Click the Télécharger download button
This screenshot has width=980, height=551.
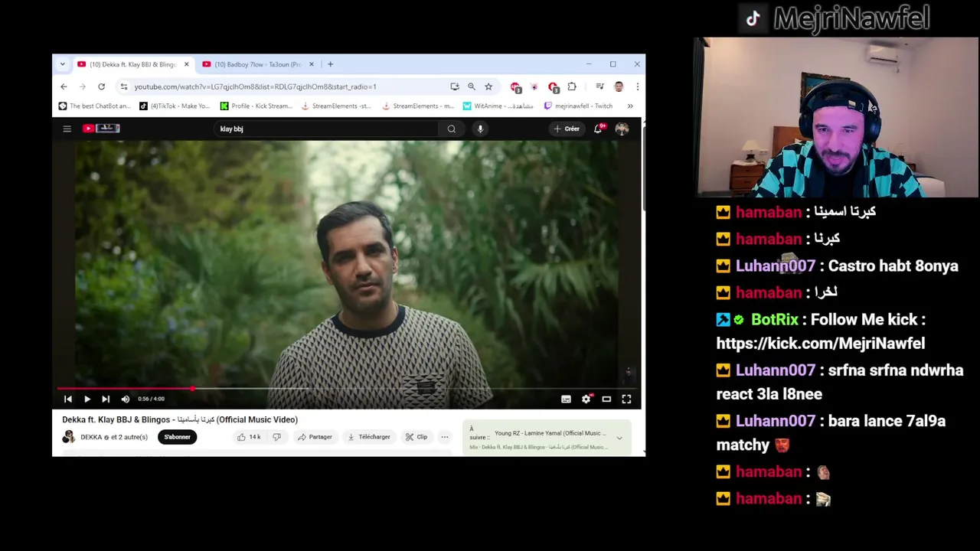[x=369, y=437]
